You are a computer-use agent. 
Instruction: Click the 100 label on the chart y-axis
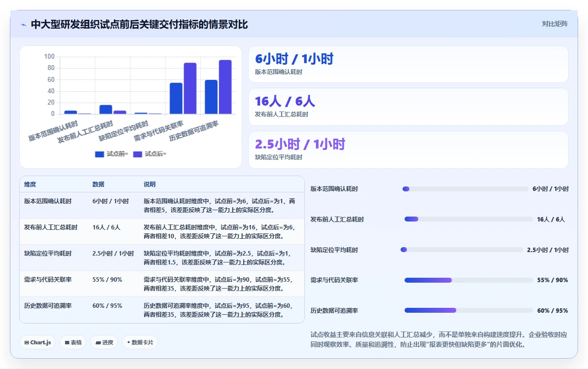pos(49,57)
